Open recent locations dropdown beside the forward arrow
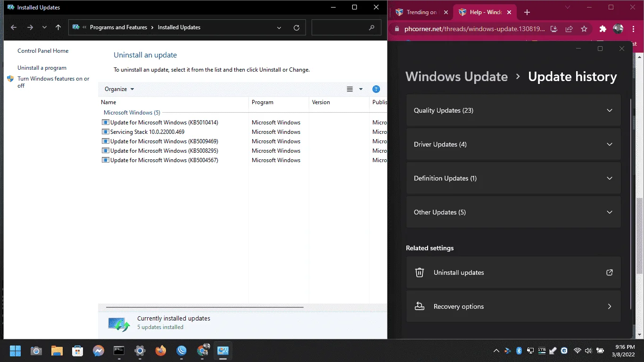 pos(44,27)
